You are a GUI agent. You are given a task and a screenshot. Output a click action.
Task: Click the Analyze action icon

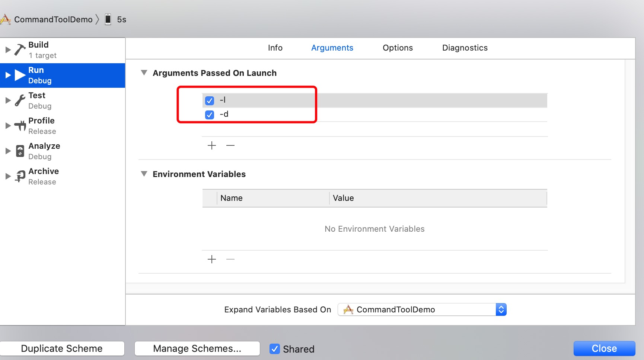pos(20,151)
